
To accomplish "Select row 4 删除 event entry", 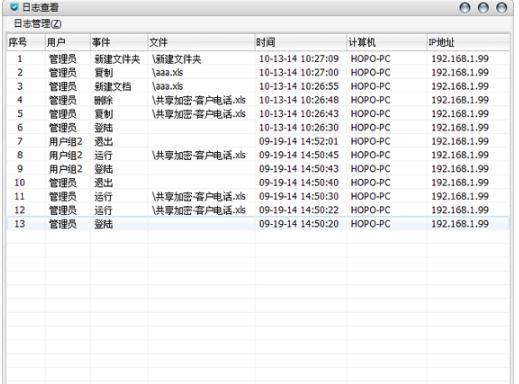I will (258, 100).
